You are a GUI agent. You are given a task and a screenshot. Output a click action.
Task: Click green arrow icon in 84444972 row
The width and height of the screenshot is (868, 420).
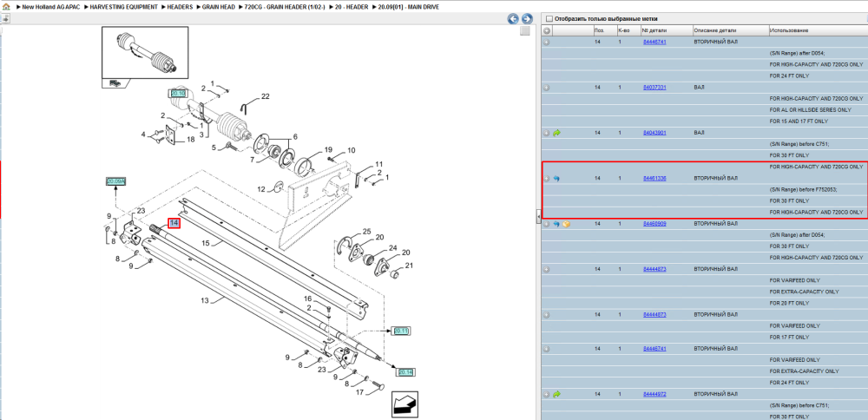pyautogui.click(x=557, y=394)
